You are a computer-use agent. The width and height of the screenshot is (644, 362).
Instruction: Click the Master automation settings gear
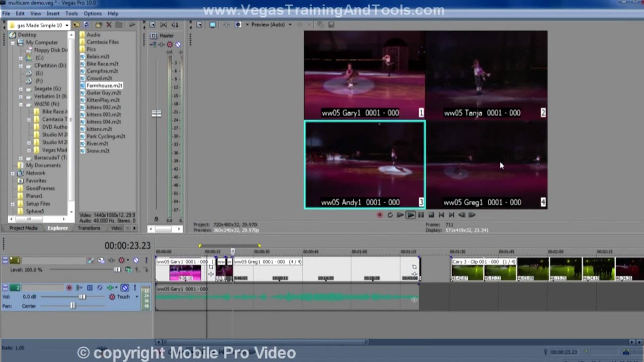(x=170, y=44)
